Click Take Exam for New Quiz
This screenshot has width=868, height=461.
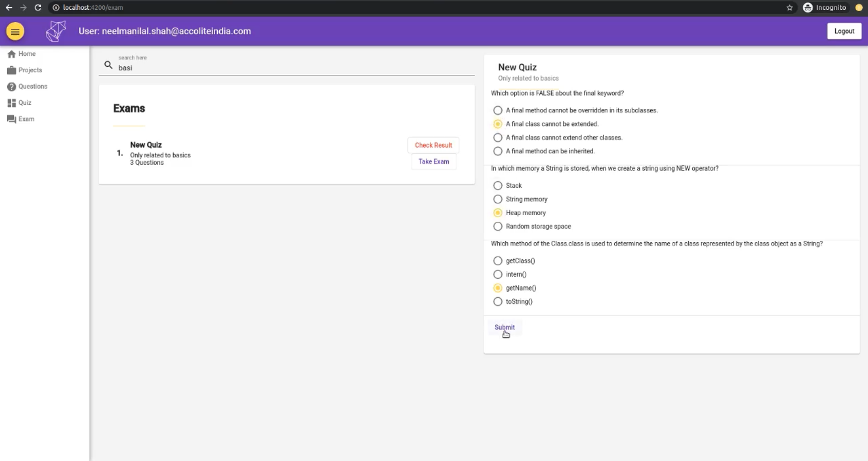[433, 162]
